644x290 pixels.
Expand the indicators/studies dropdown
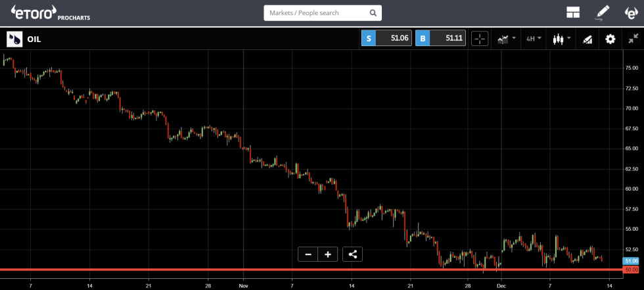pyautogui.click(x=507, y=39)
